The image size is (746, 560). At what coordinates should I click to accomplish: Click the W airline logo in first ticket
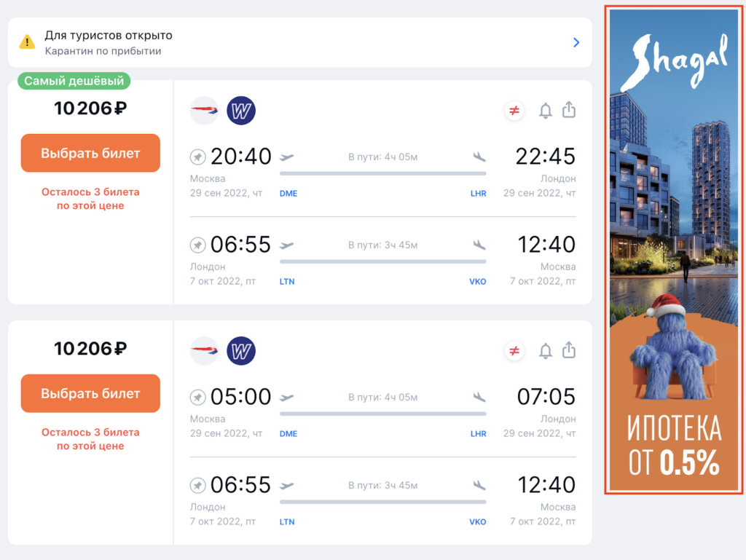[241, 111]
